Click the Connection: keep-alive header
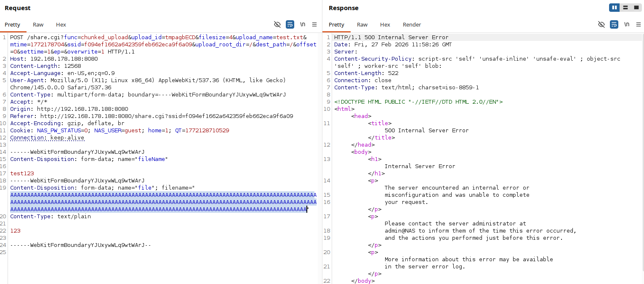The image size is (644, 284). (x=47, y=137)
